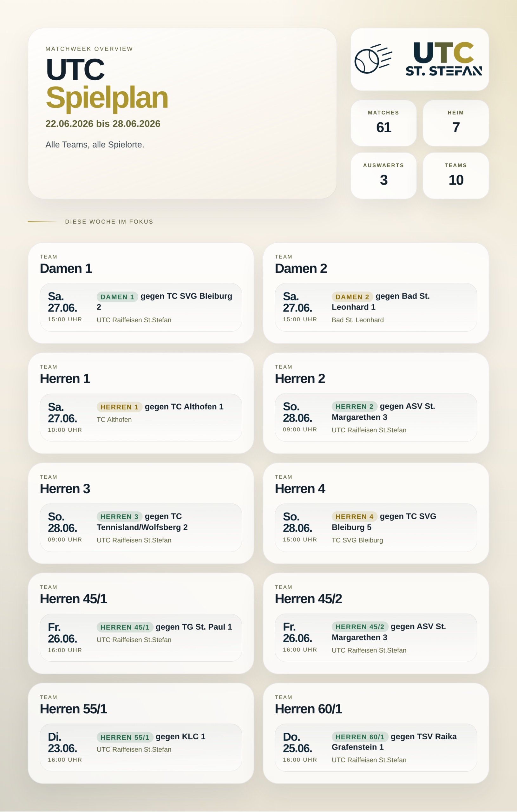The height and width of the screenshot is (812, 517).
Task: Click 09:00 UHR time in Herren 3
Action: pos(65,540)
